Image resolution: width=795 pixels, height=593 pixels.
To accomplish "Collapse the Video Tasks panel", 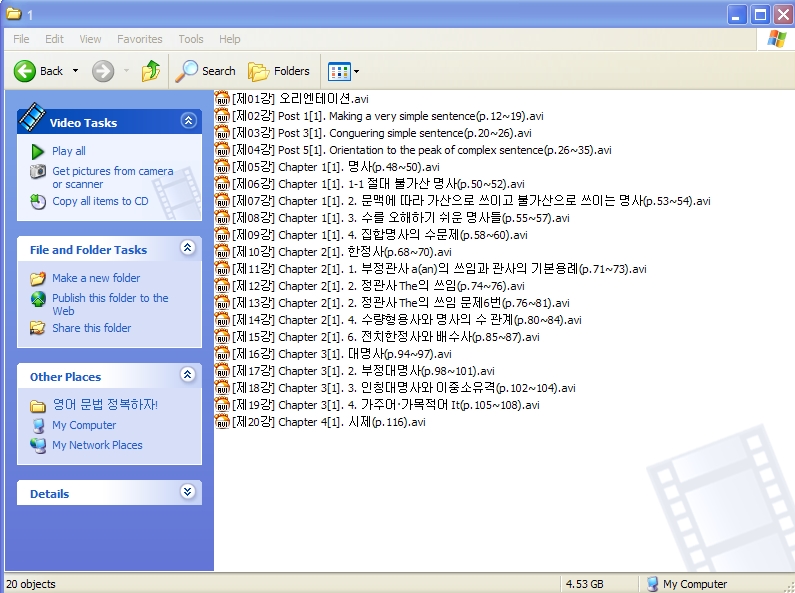I will (x=188, y=121).
